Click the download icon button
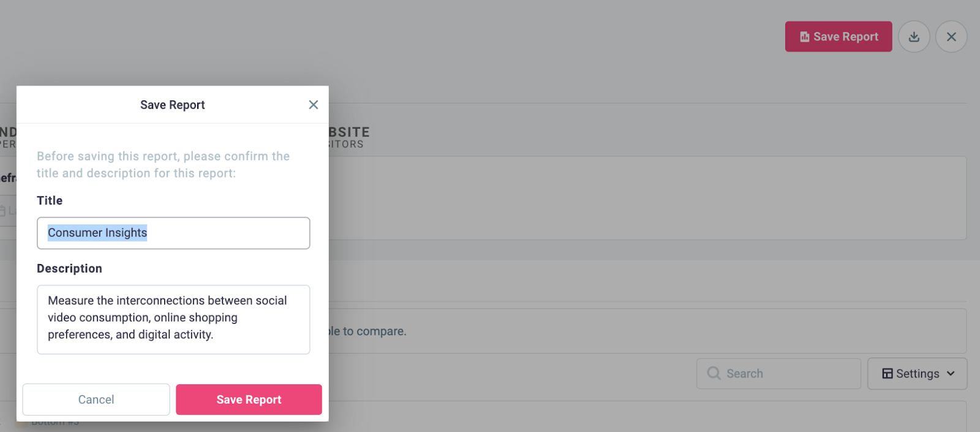Screen dimensions: 980x432 pyautogui.click(x=914, y=37)
